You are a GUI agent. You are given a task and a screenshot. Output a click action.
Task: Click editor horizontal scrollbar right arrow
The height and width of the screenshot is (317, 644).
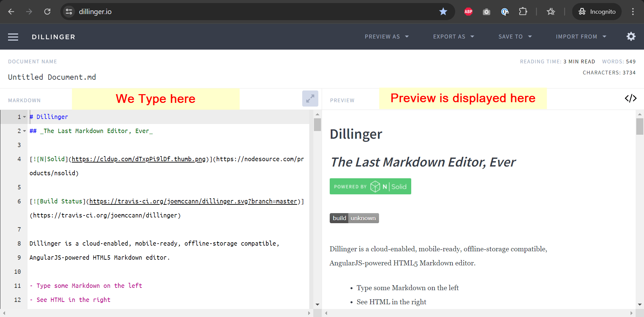(x=309, y=313)
